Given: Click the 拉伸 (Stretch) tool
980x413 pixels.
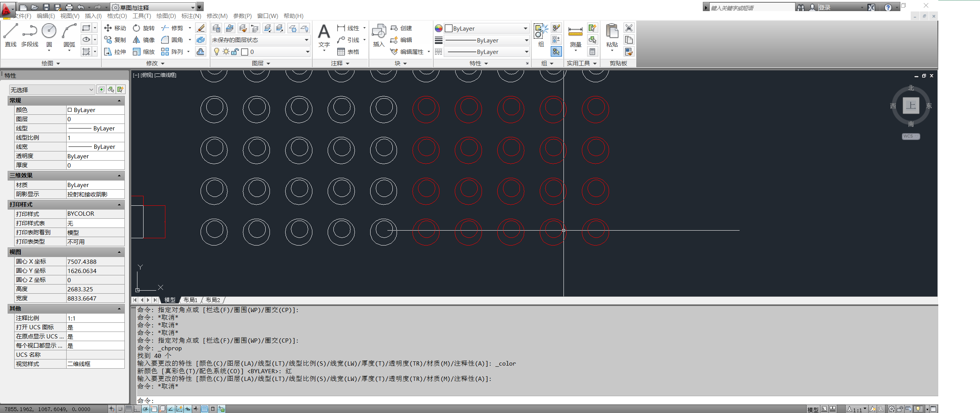Looking at the screenshot, I should pos(115,52).
